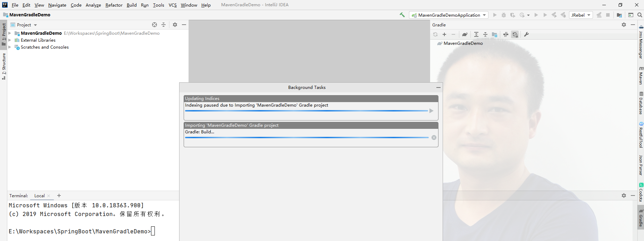Open the Json Parser side panel
This screenshot has width=644, height=241.
(x=641, y=165)
